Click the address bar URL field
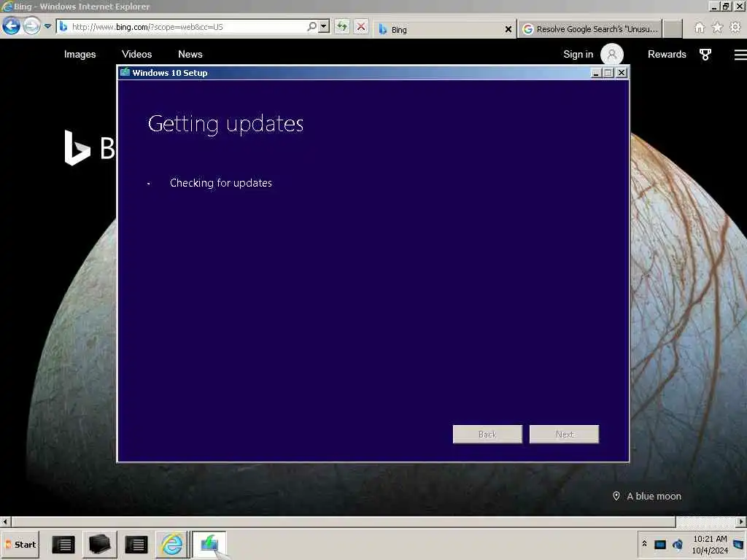This screenshot has height=560, width=747. [x=181, y=27]
